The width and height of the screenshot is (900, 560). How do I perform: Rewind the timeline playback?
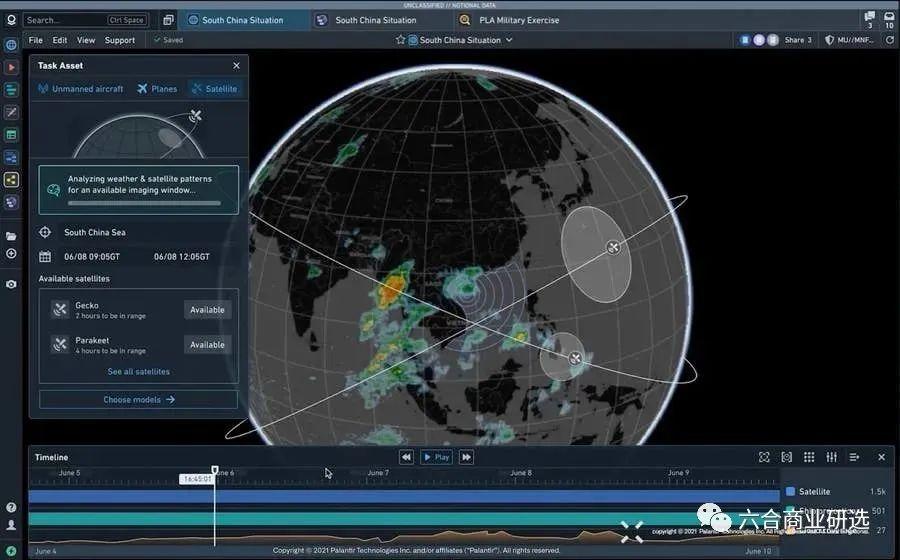406,457
